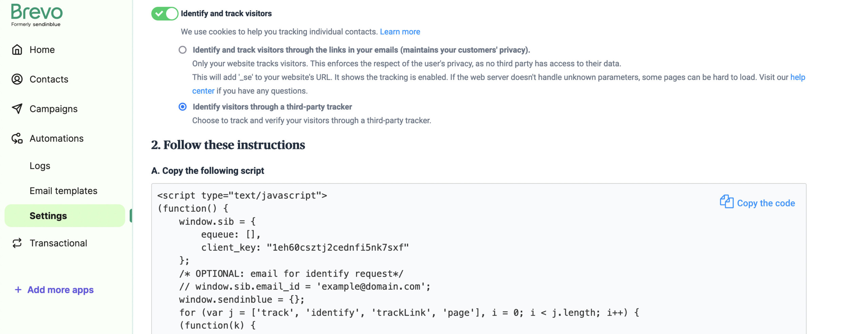Open Email templates in the sidebar
Image resolution: width=868 pixels, height=334 pixels.
pos(63,191)
